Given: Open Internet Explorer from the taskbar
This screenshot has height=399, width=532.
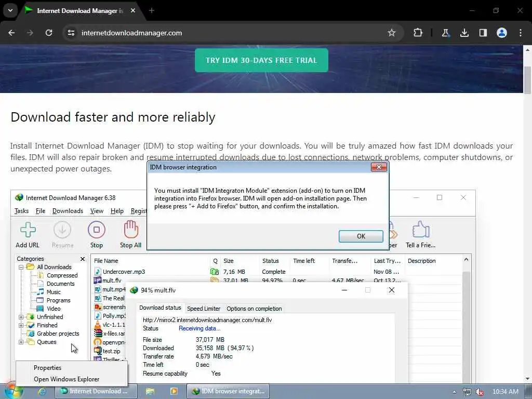Looking at the screenshot, I should [42, 391].
